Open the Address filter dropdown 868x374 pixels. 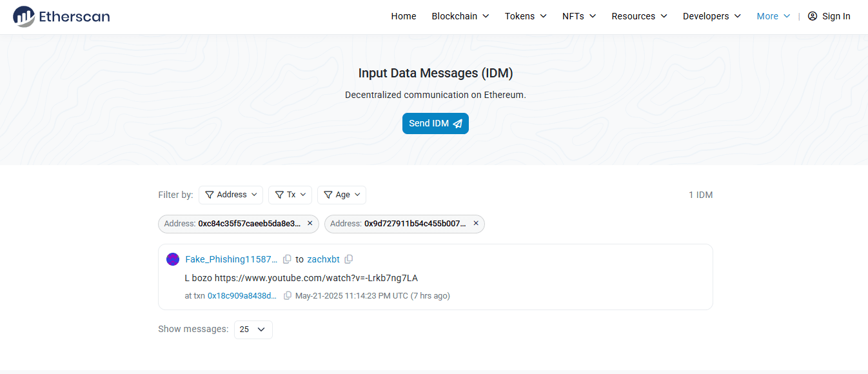[x=231, y=195]
